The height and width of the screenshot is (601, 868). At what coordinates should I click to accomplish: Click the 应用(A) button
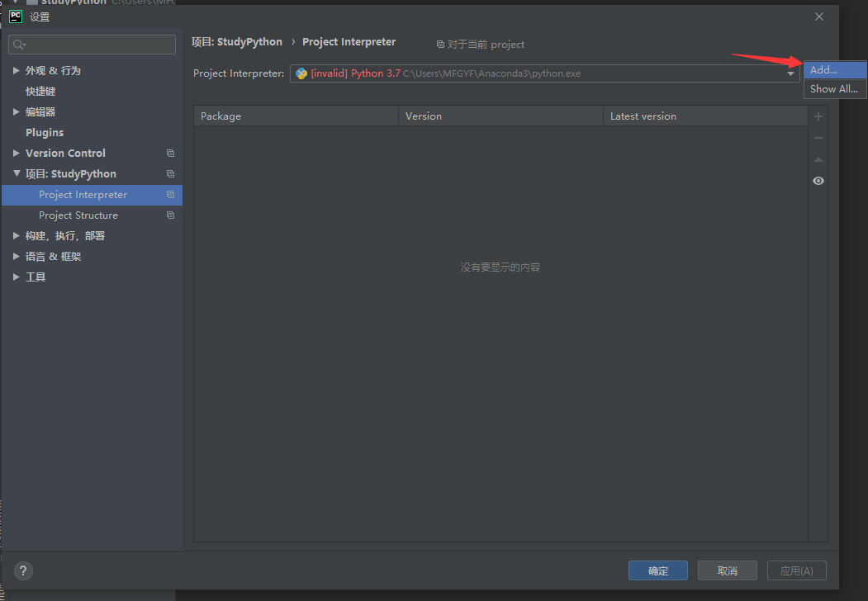pos(797,570)
